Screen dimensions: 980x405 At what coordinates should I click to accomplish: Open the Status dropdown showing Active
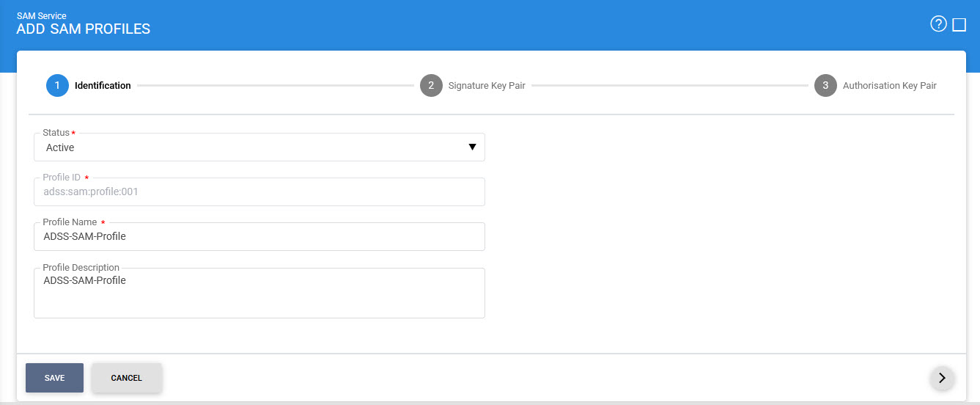(259, 147)
